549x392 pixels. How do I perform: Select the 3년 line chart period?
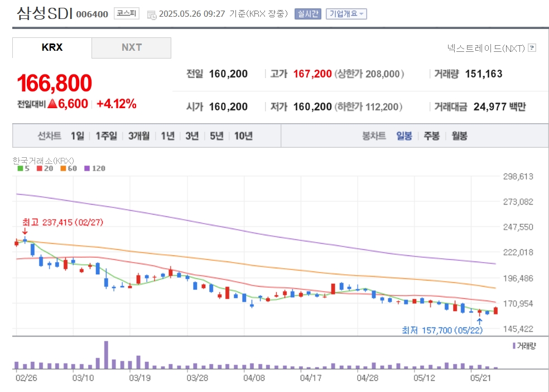(192, 136)
